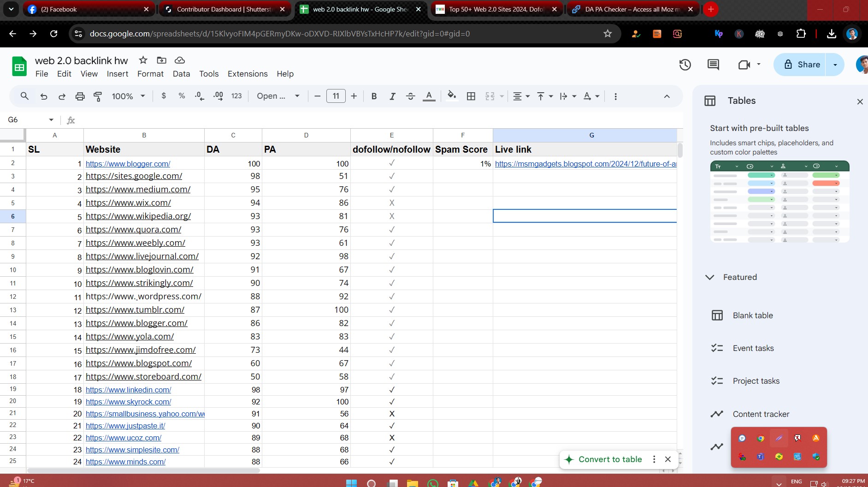Toggle italic formatting
The width and height of the screenshot is (868, 487).
392,96
